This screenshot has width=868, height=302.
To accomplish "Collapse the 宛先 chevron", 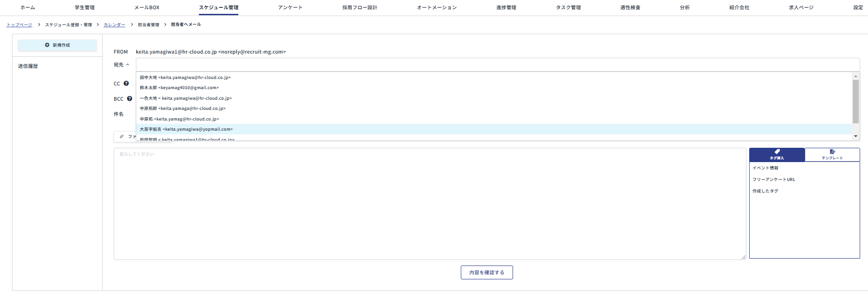I will pyautogui.click(x=128, y=65).
